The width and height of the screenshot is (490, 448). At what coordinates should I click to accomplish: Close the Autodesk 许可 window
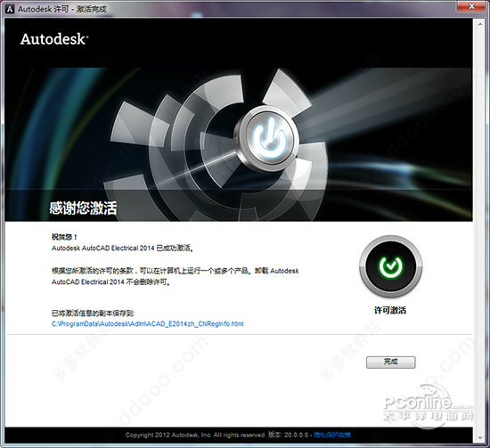[472, 6]
